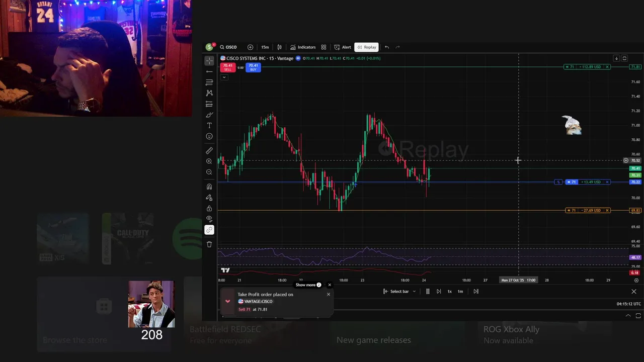The image size is (644, 362).
Task: Click the undo arrow in top toolbar
Action: tap(387, 47)
